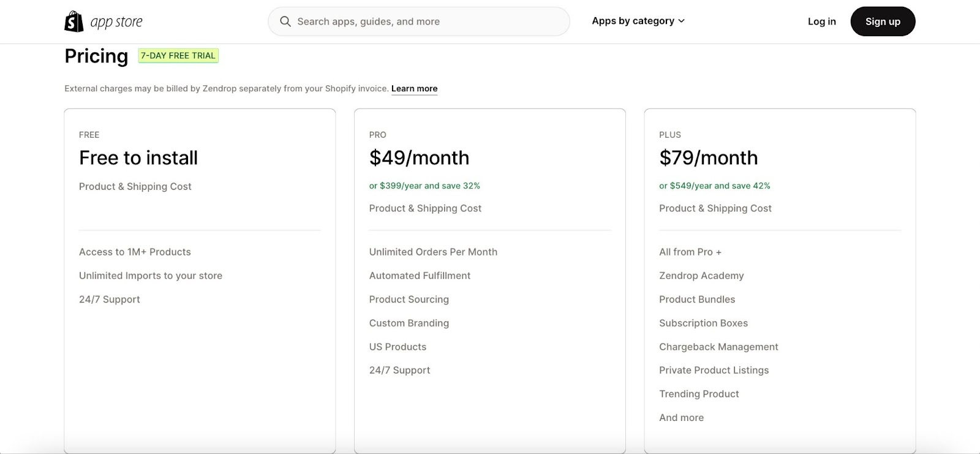Click the Zendrop Academy feature in Plus plan

coord(701,276)
